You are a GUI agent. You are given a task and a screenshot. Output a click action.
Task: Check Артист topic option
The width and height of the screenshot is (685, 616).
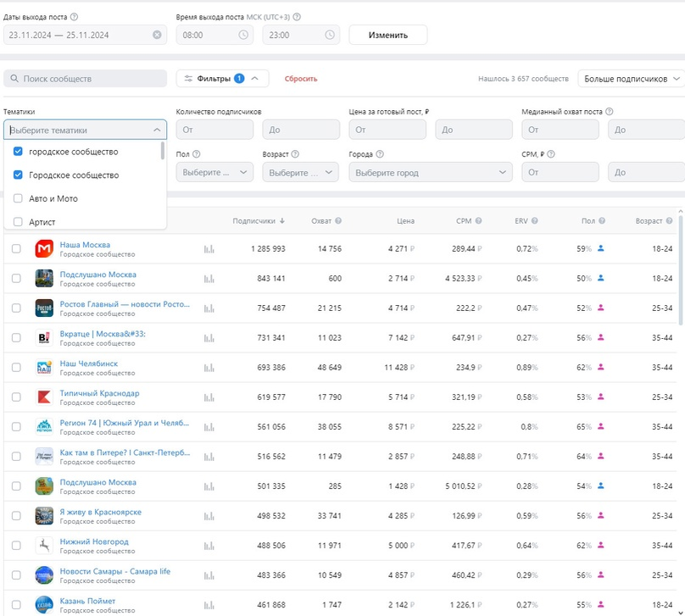coord(18,222)
